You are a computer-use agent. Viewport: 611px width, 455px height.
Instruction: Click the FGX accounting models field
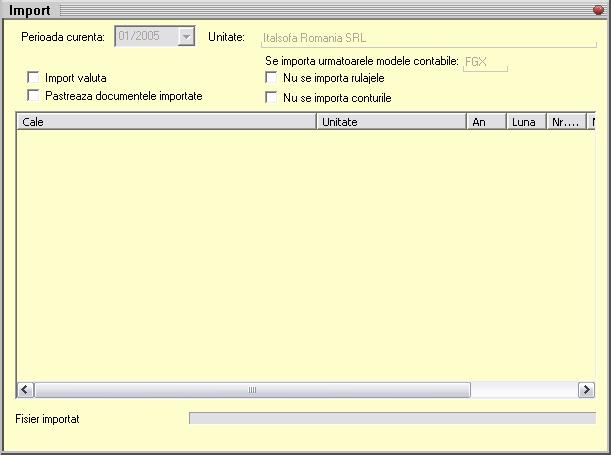(x=485, y=62)
